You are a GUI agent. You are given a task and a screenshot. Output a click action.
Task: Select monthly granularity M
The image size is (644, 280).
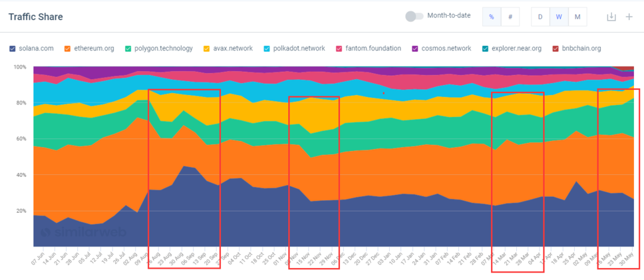click(577, 17)
